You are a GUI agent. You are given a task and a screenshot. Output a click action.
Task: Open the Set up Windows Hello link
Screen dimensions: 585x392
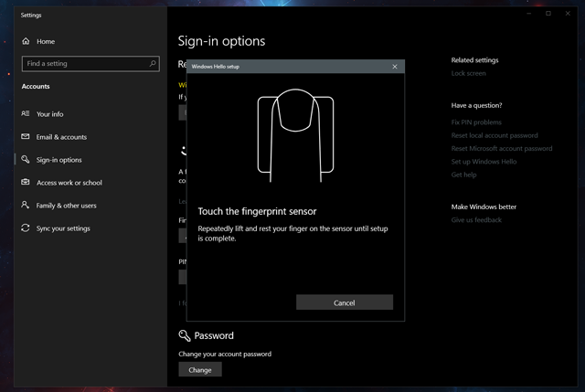point(484,162)
